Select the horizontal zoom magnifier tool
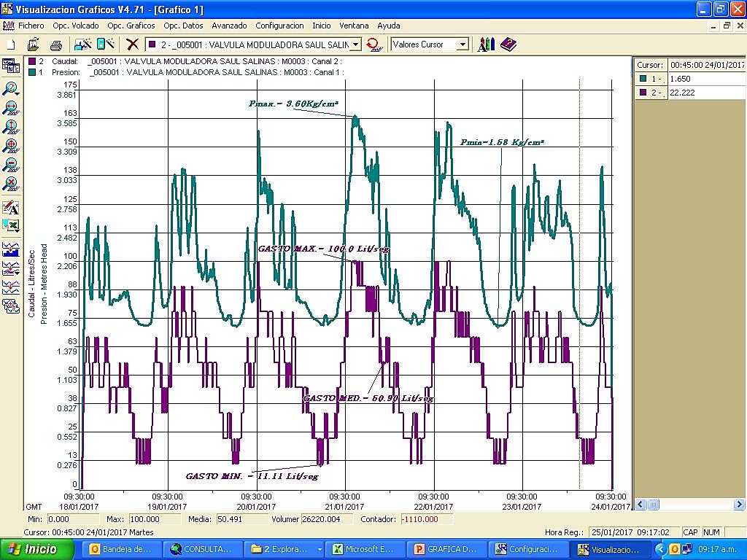The width and height of the screenshot is (747, 560). [11, 108]
